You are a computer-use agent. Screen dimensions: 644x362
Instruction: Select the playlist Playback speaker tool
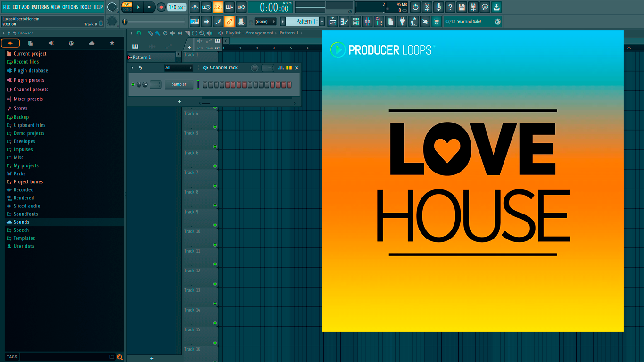point(209,33)
